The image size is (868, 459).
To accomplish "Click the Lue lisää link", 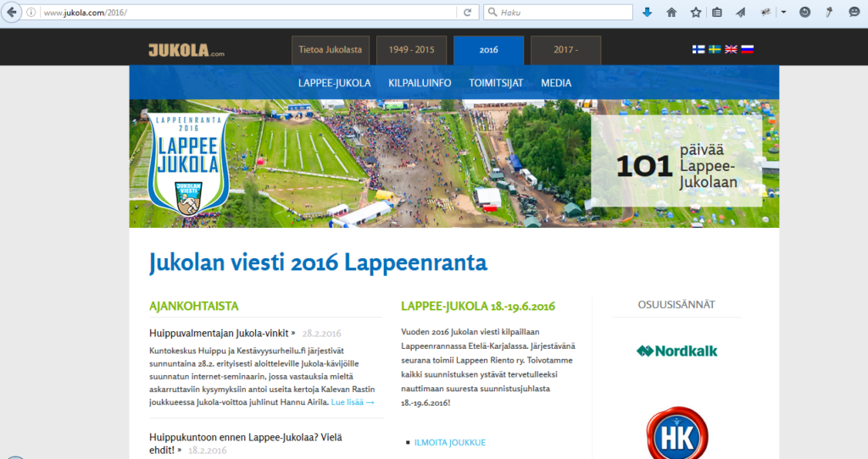I will point(353,402).
